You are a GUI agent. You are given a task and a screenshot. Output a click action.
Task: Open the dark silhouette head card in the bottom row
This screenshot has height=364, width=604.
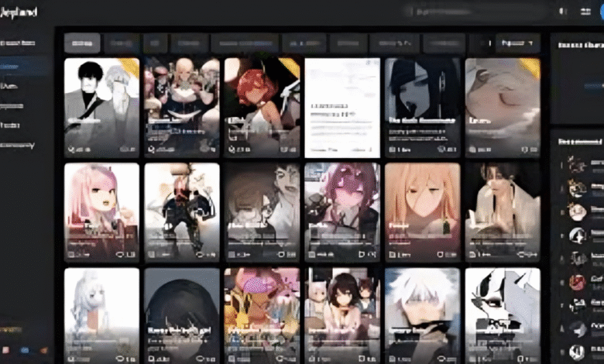[x=182, y=316]
